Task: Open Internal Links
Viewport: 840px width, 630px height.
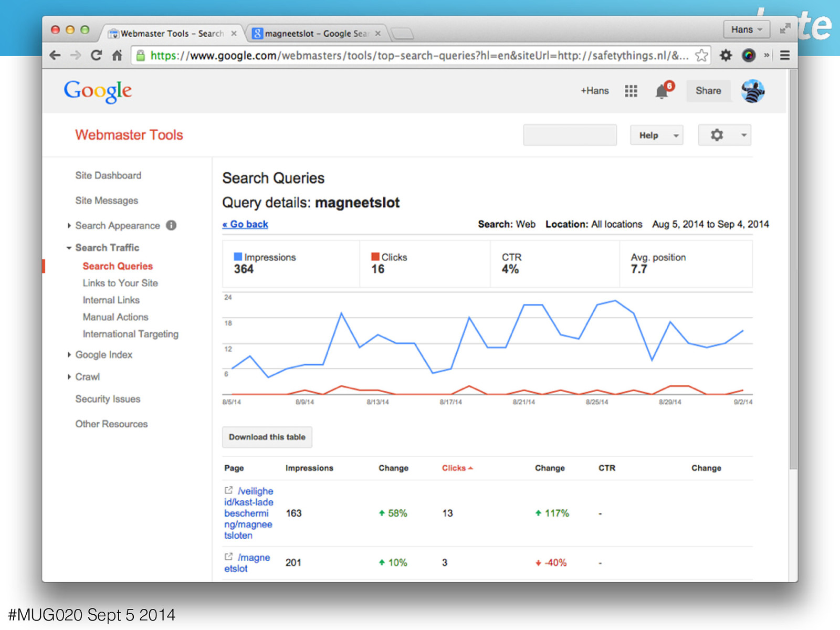Action: [111, 300]
